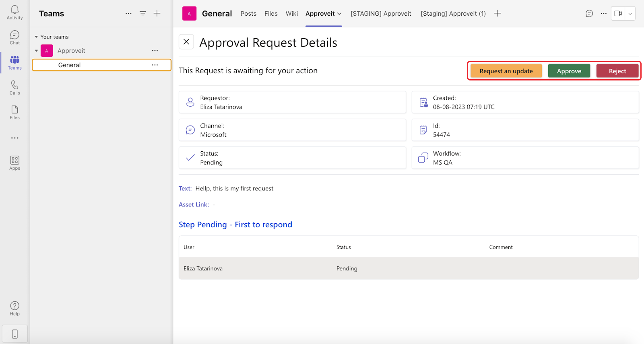Click the Comment column header
644x344 pixels.
click(501, 247)
